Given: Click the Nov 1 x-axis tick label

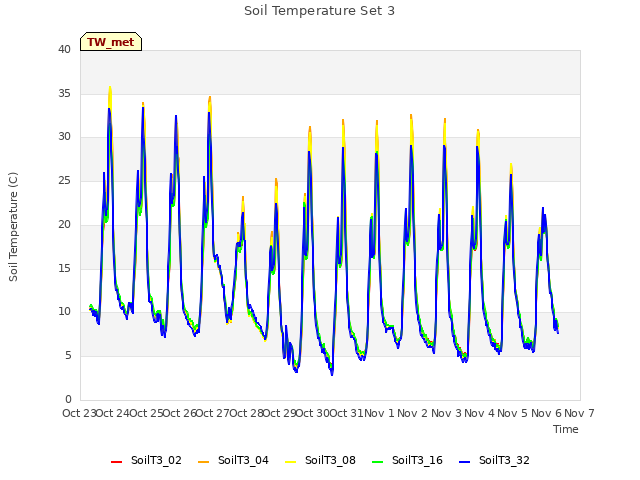Looking at the screenshot, I should (379, 413).
